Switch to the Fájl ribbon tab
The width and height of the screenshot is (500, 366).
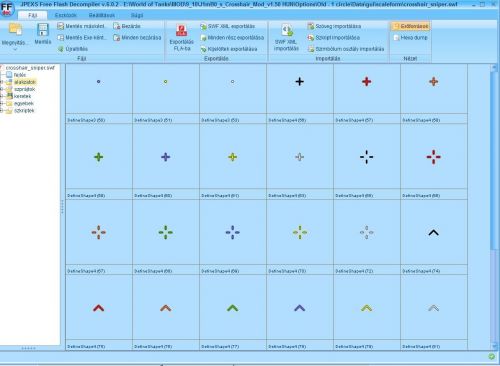pyautogui.click(x=32, y=15)
